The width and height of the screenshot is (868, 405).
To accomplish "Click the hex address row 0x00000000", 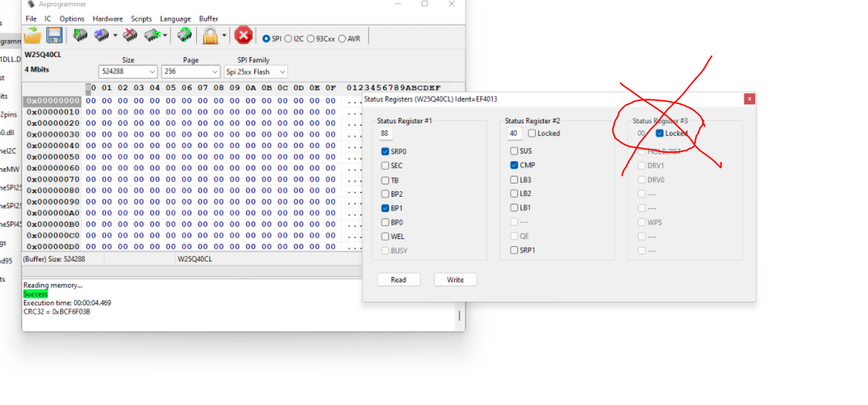I will (53, 101).
